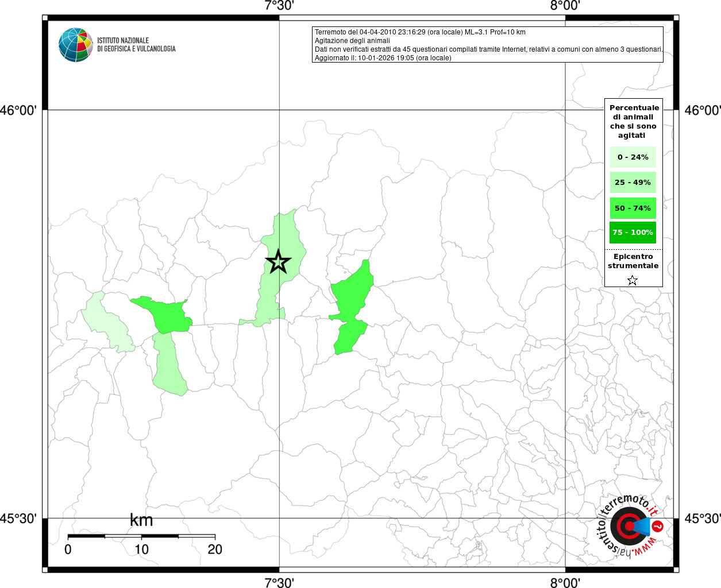Screen dimensions: 721x588
Task: Select the 75 - 100% legend swatch
Action: (633, 233)
